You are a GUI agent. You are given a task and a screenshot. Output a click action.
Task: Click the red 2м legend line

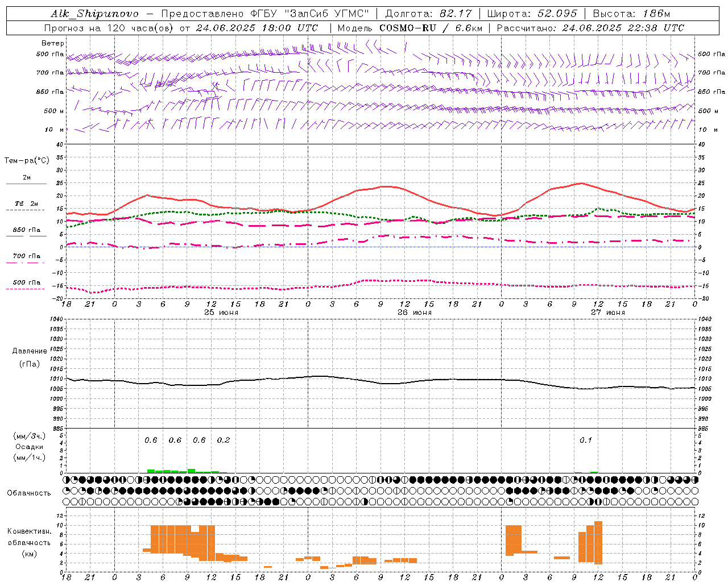(x=26, y=184)
